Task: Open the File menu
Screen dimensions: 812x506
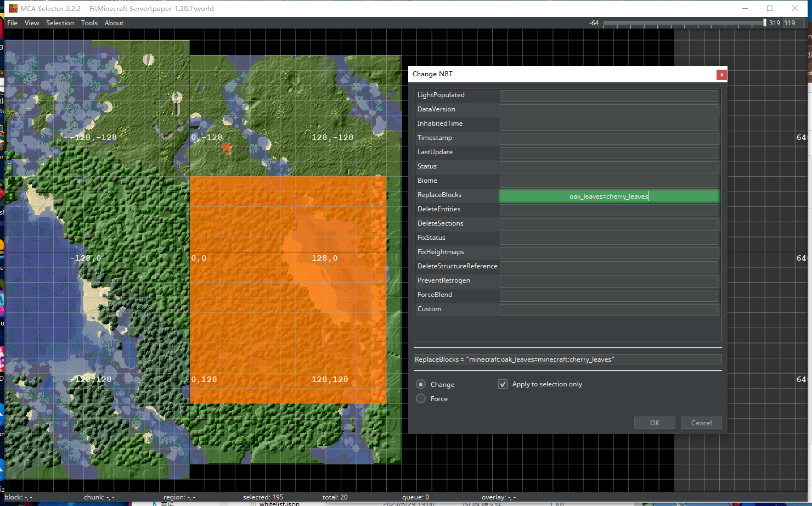Action: click(12, 23)
